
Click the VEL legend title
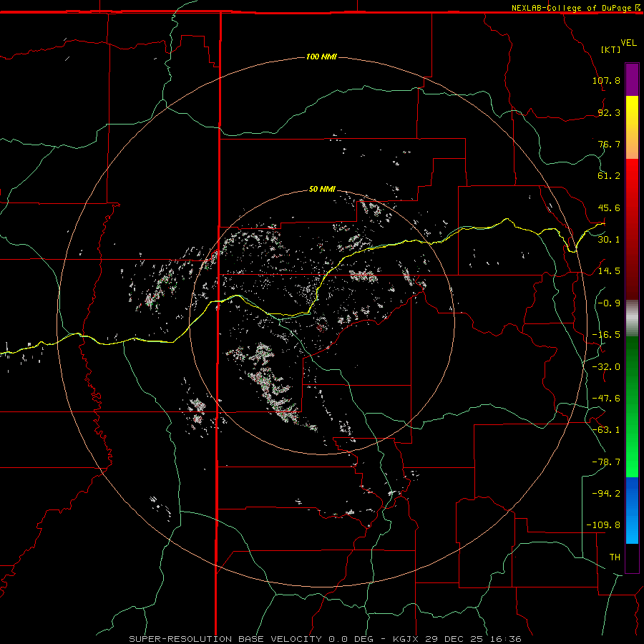(x=628, y=42)
